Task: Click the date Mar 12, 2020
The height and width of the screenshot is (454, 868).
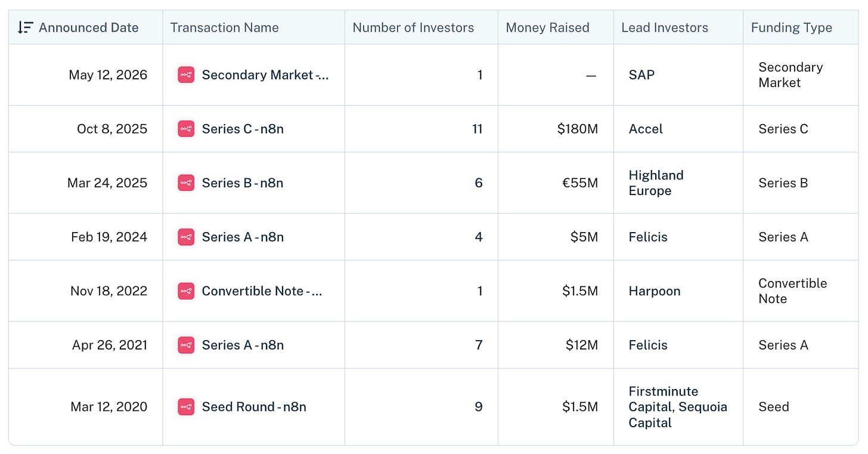Action: (x=108, y=407)
